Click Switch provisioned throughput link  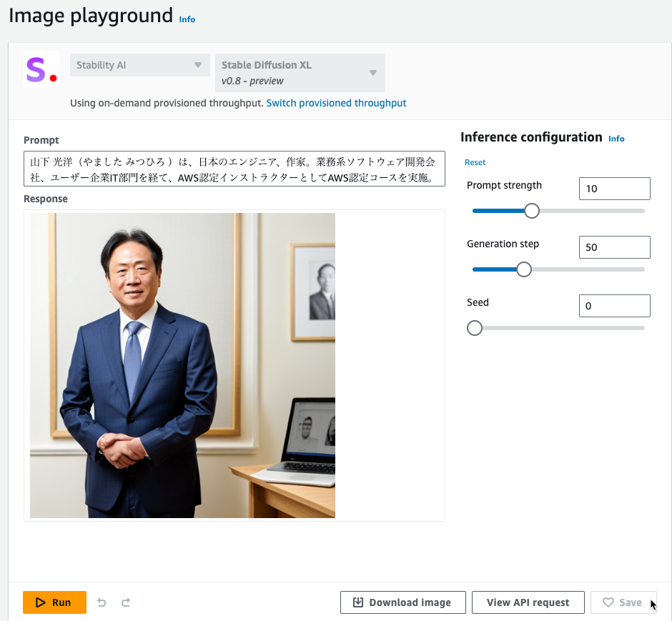(x=337, y=103)
